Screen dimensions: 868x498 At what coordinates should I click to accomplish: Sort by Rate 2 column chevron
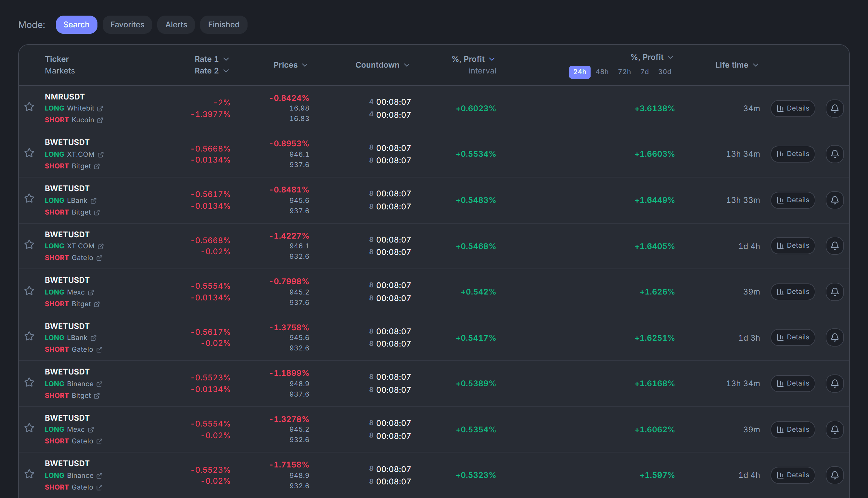pyautogui.click(x=226, y=71)
